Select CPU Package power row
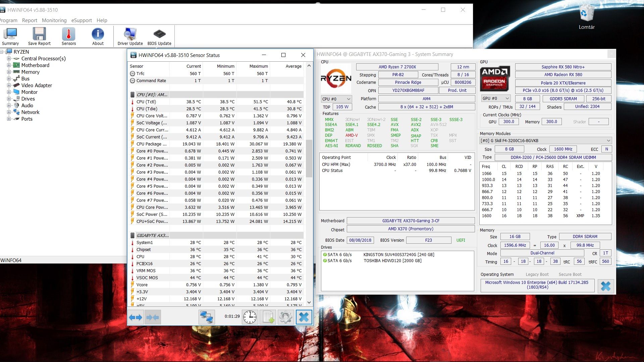Image resolution: width=644 pixels, height=362 pixels. tap(216, 144)
